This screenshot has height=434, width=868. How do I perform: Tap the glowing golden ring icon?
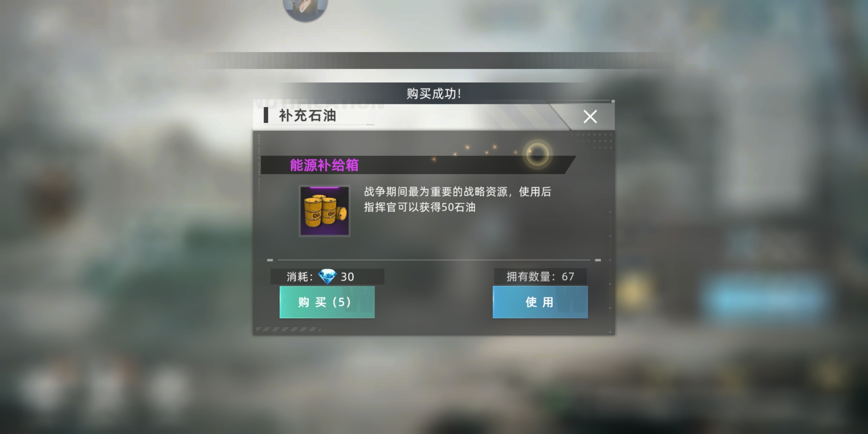(538, 154)
